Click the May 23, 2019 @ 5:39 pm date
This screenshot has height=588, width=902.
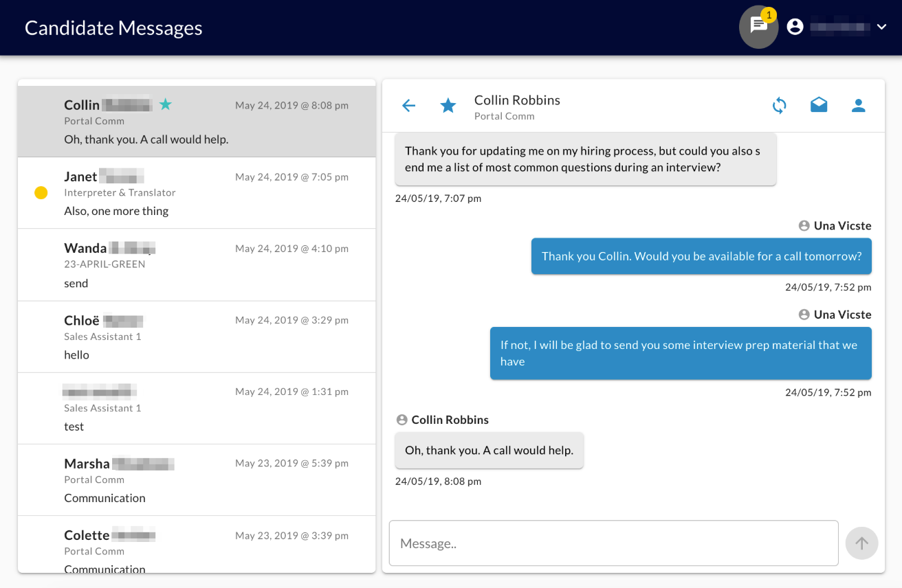click(291, 464)
